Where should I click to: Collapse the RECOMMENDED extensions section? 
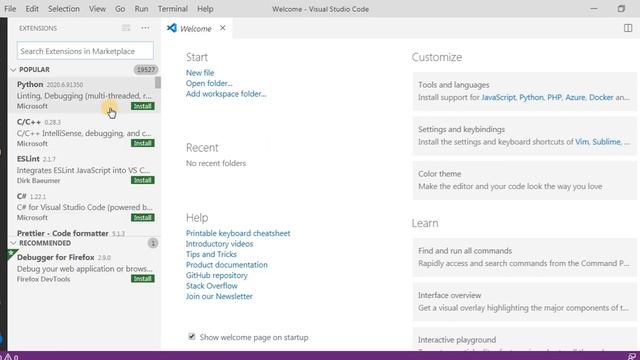coord(13,243)
